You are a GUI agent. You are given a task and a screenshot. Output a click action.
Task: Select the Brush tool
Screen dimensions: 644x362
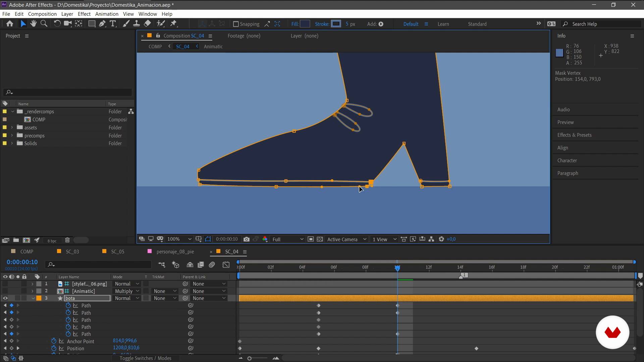click(x=126, y=24)
